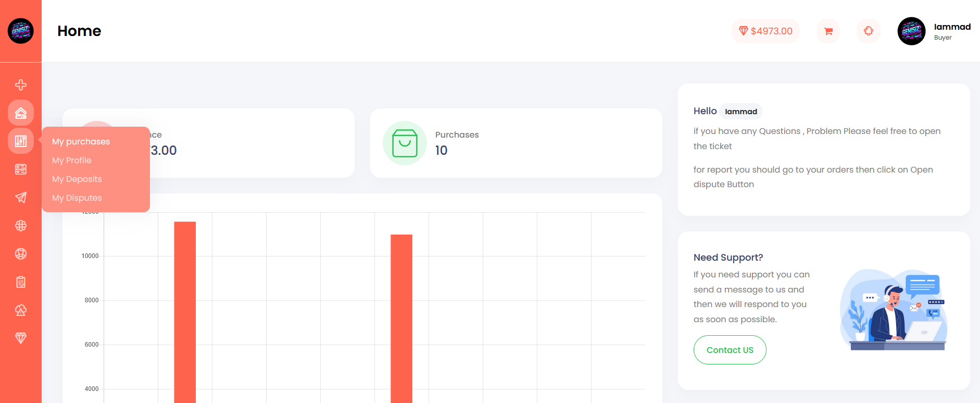Click the Purchases card label
Screen dimensions: 980x403
[457, 135]
